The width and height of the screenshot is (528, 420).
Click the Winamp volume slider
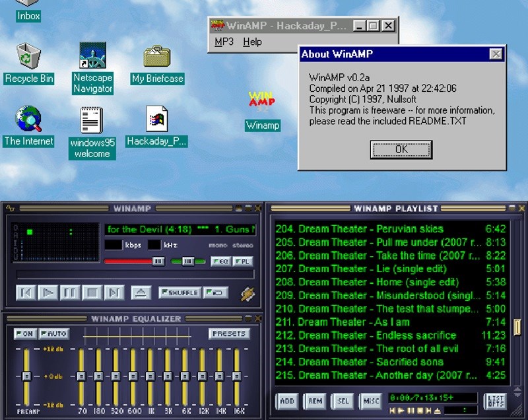click(x=134, y=261)
